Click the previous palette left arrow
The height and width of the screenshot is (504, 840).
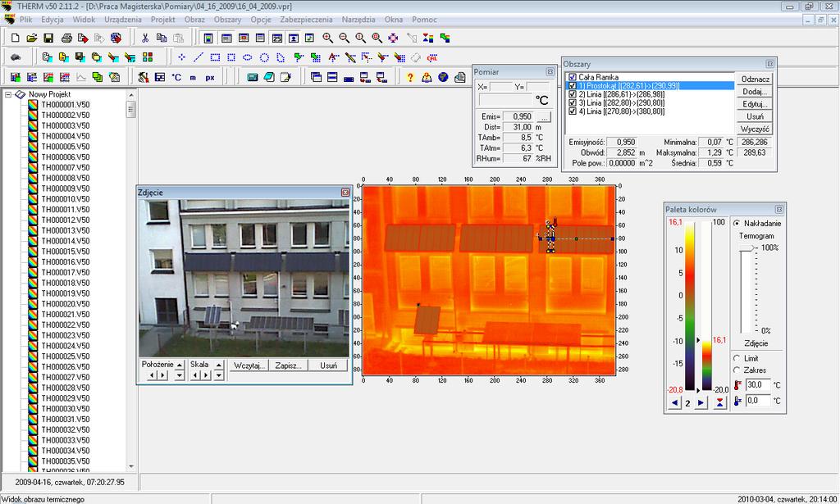(x=674, y=403)
